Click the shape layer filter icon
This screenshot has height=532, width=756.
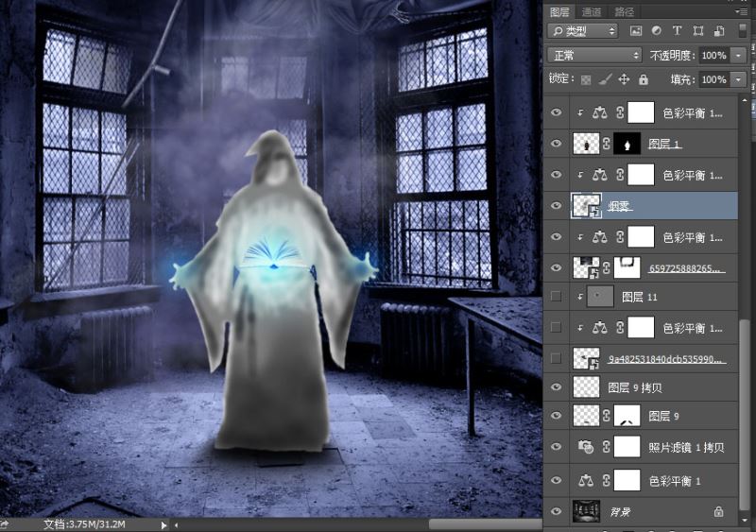pos(698,31)
